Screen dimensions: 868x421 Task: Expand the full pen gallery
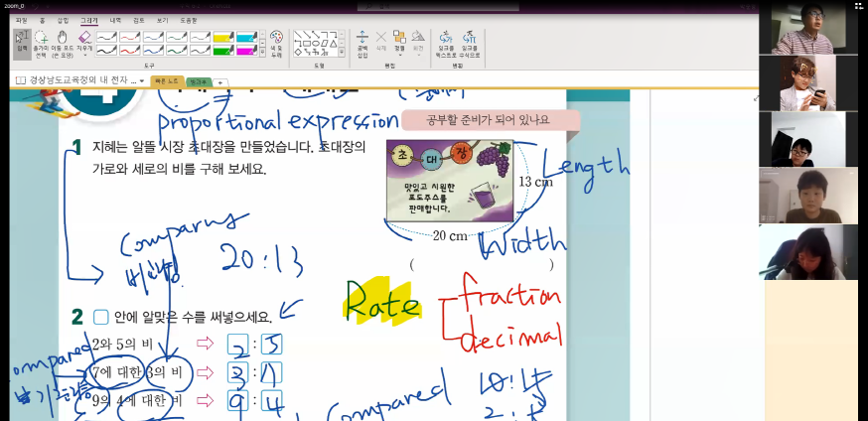(x=262, y=53)
